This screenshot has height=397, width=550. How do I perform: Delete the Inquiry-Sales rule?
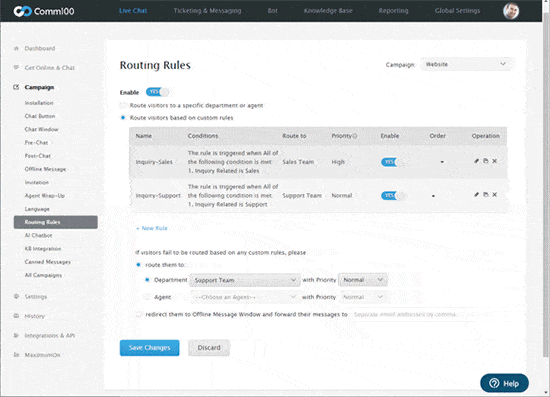pyautogui.click(x=495, y=161)
